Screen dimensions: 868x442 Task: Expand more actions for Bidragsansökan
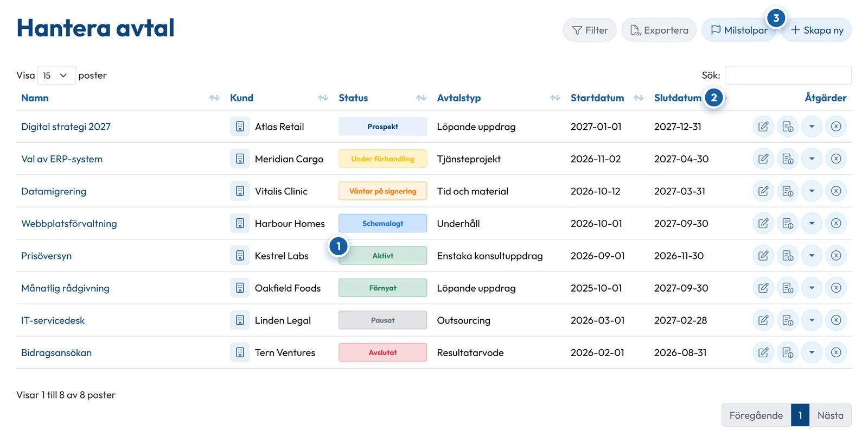tap(812, 352)
